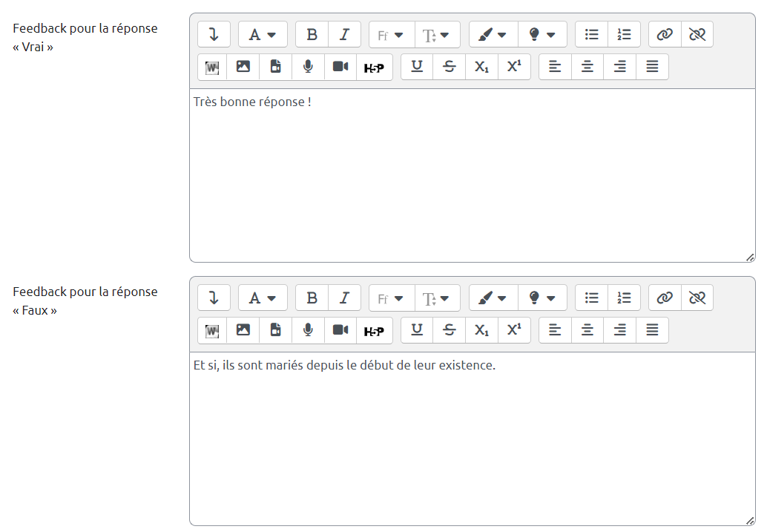This screenshot has height=532, width=767.
Task: Click the H5P button in « Faux » editor
Action: click(374, 331)
